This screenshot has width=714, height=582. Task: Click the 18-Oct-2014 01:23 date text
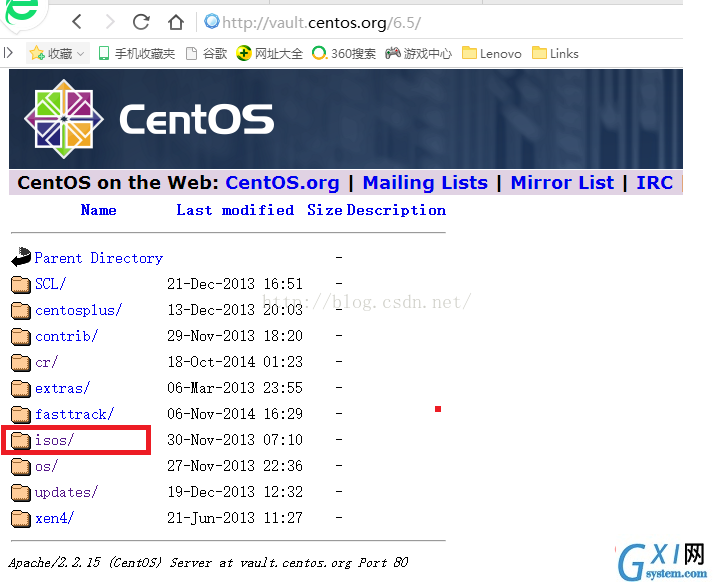[x=235, y=362]
